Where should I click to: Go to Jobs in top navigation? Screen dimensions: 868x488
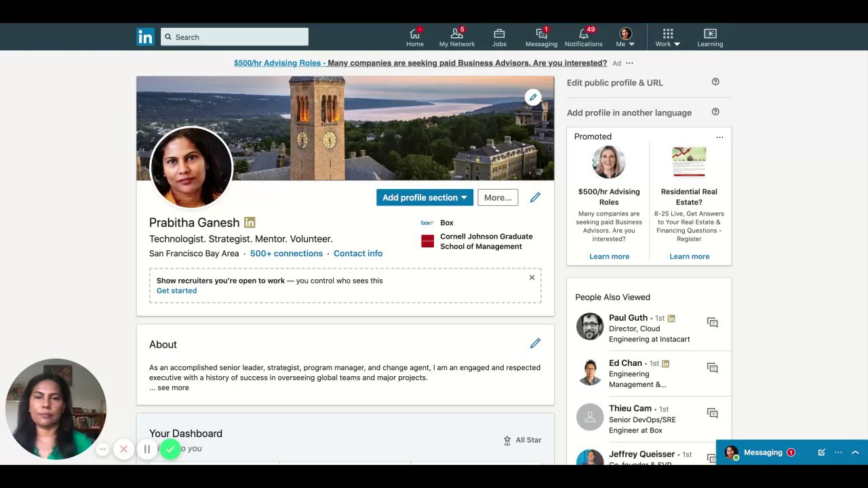tap(499, 37)
